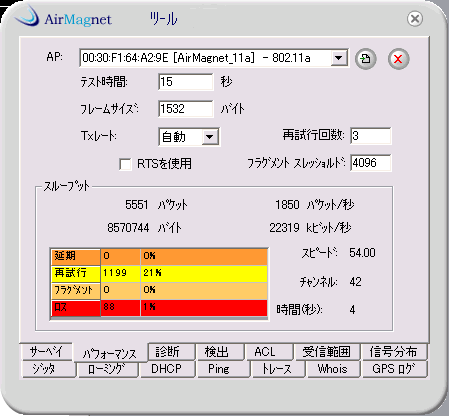The width and height of the screenshot is (449, 416).
Task: Click the フラグメント row label
Action: tap(76, 290)
